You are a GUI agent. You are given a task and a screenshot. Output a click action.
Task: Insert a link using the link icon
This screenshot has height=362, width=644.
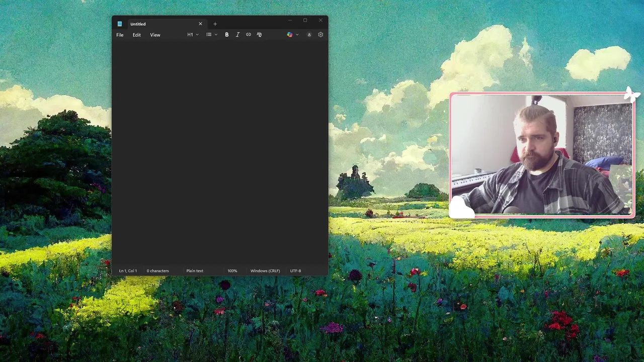(249, 35)
